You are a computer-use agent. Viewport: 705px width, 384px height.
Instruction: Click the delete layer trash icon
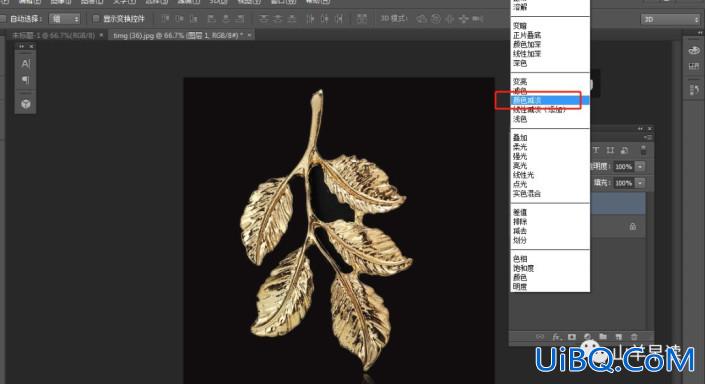coord(634,336)
